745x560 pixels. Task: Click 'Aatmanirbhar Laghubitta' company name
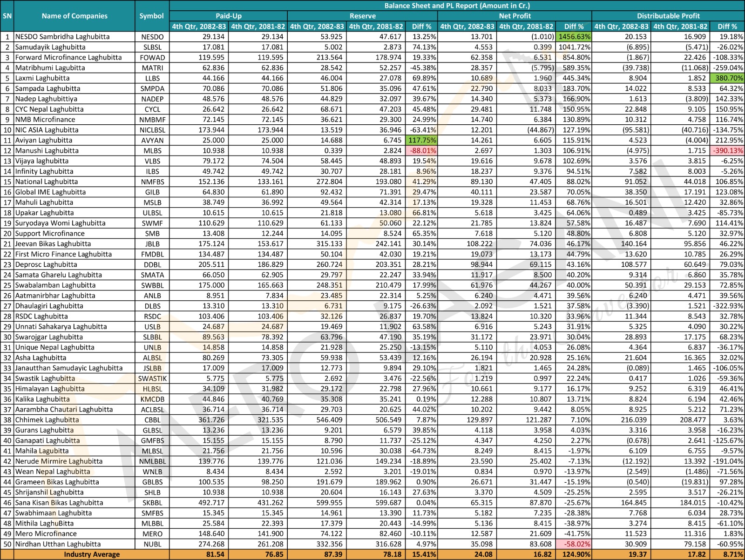55,296
